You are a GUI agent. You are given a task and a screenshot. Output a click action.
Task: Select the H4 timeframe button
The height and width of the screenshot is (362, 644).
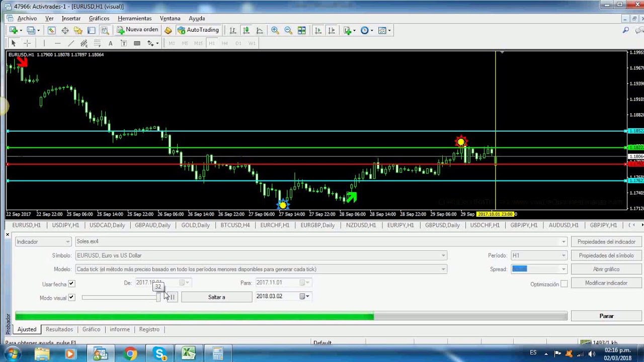point(224,43)
